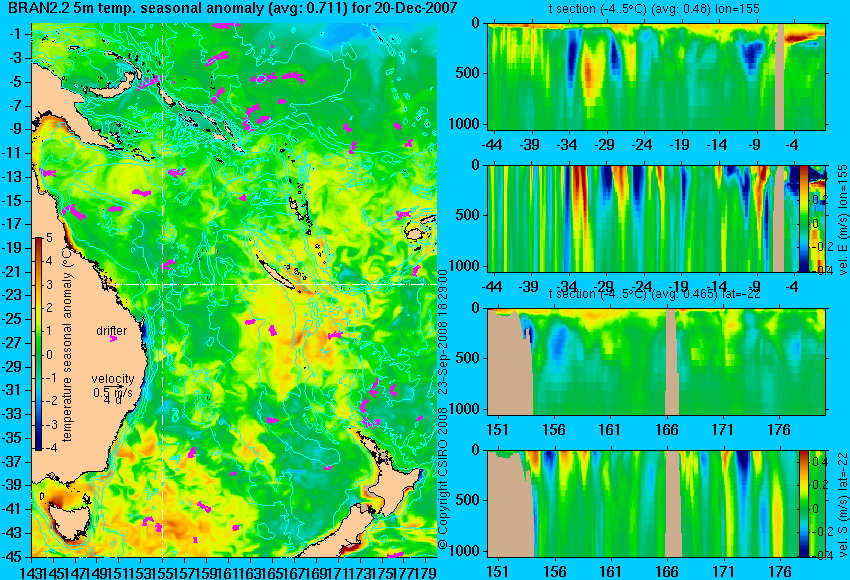This screenshot has height=580, width=850.
Task: Click the 't section (avg: 0.48) lon=155' heading
Action: click(654, 9)
